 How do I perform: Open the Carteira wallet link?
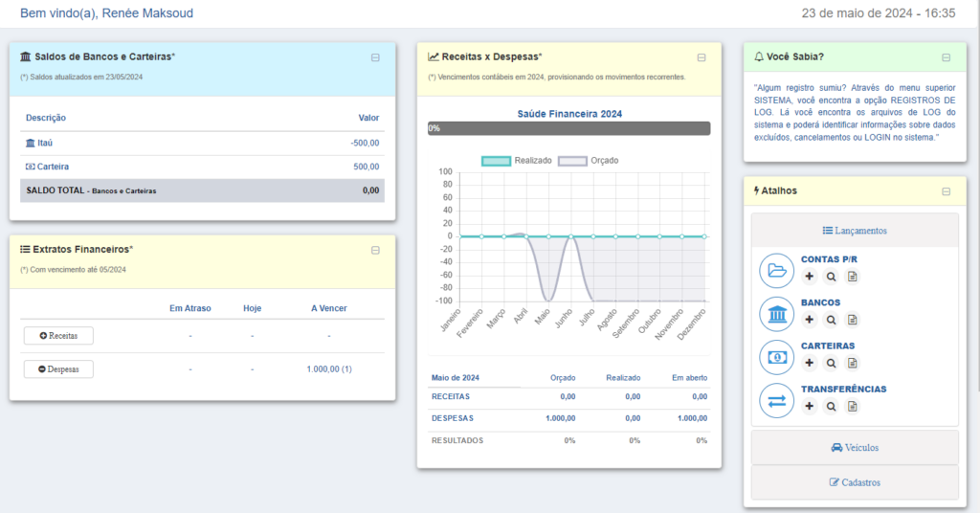coord(54,167)
